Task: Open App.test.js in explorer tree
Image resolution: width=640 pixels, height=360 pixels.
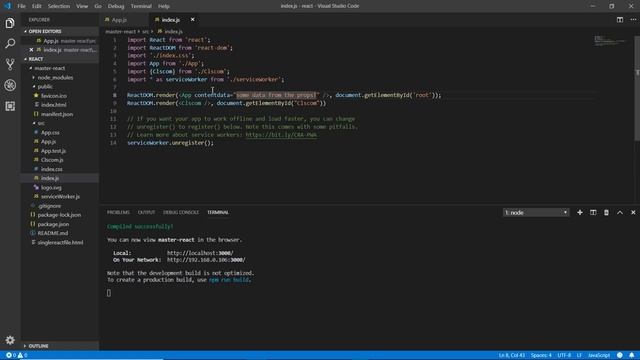Action: coord(53,151)
